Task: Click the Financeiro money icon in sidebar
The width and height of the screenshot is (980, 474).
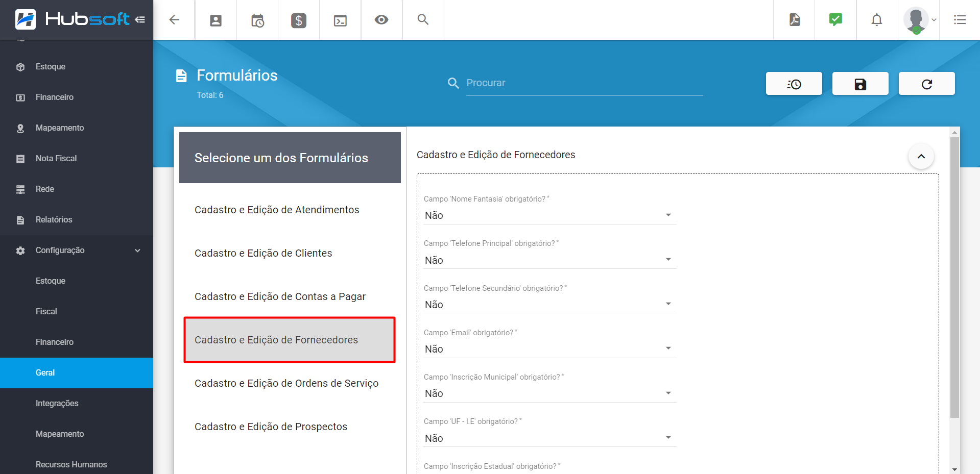Action: pos(20,97)
